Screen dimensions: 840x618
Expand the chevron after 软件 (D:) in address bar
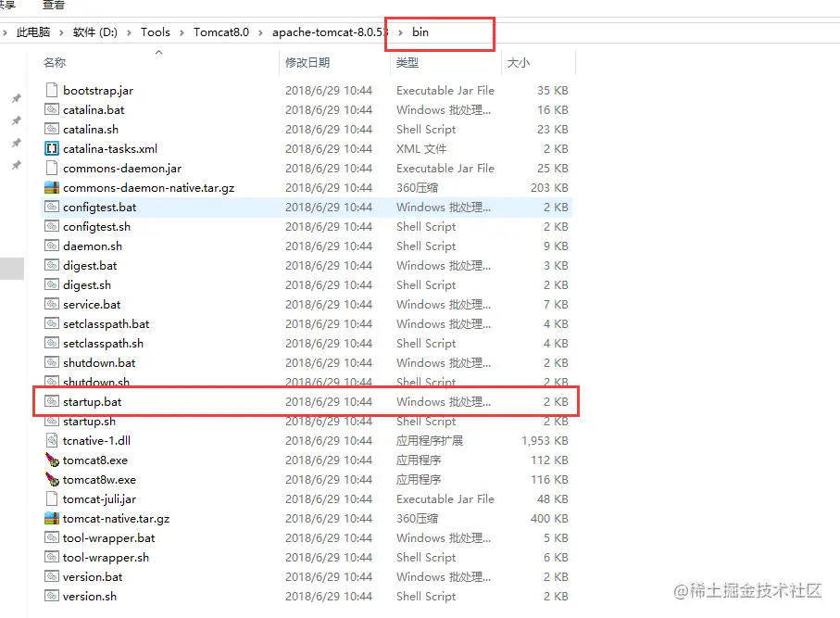tap(129, 32)
